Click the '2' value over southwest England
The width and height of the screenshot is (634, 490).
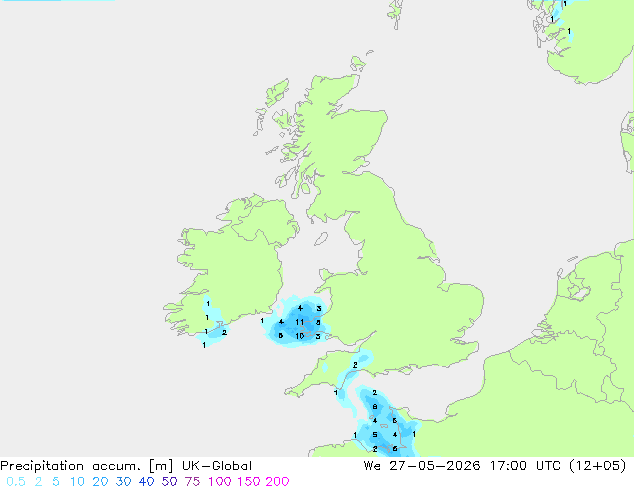point(355,365)
